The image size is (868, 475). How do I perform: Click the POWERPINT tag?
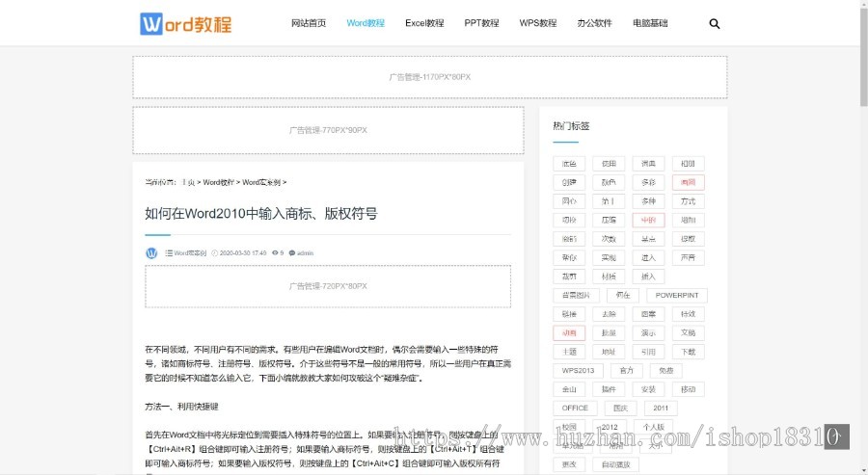(x=675, y=295)
